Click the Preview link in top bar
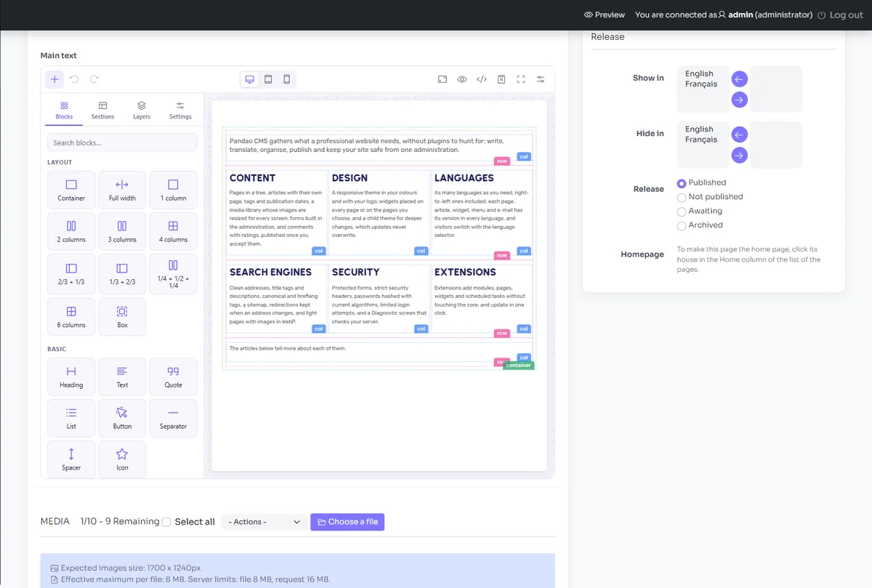Viewport: 872px width, 588px height. [x=605, y=15]
